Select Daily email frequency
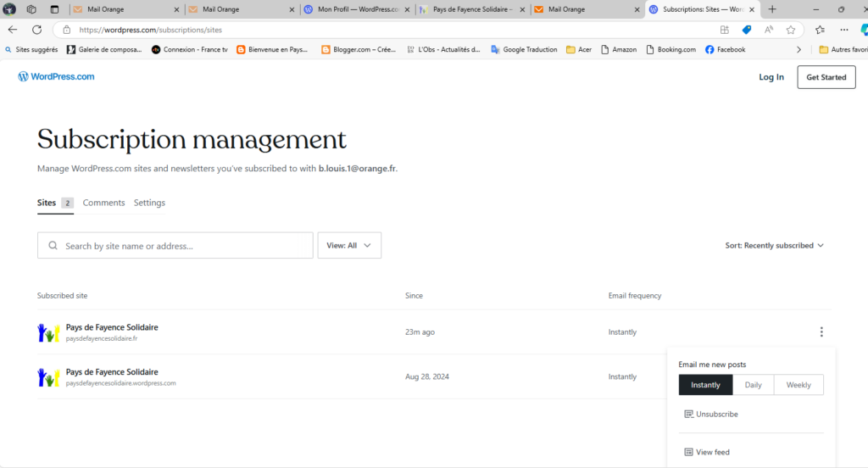 (753, 385)
